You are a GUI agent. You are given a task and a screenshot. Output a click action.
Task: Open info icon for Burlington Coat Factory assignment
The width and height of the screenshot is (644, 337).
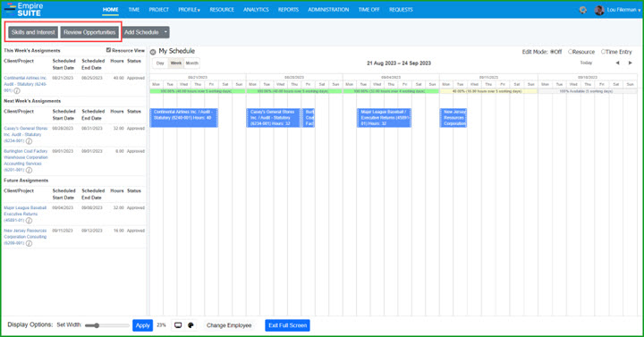29,170
